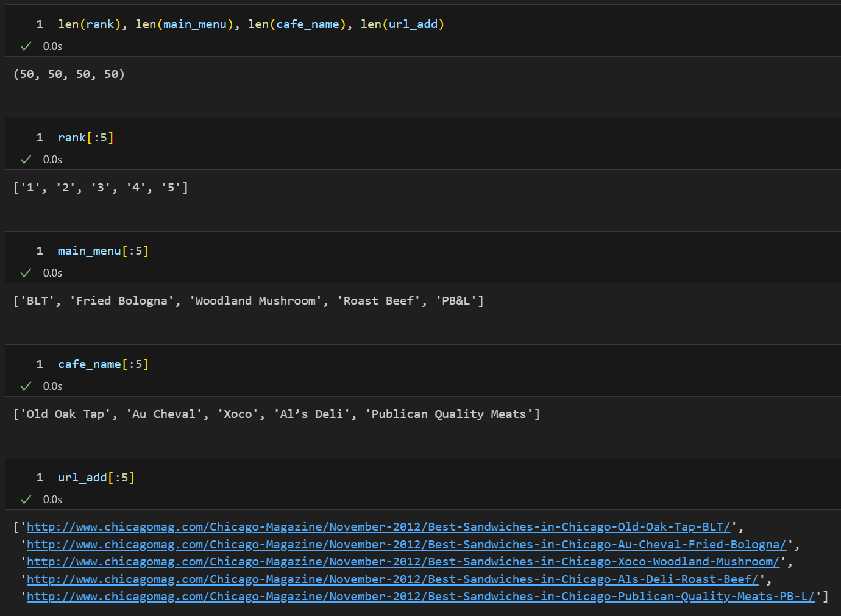This screenshot has width=841, height=616.
Task: Click the code line cafe_name[:5]
Action: pyautogui.click(x=104, y=364)
